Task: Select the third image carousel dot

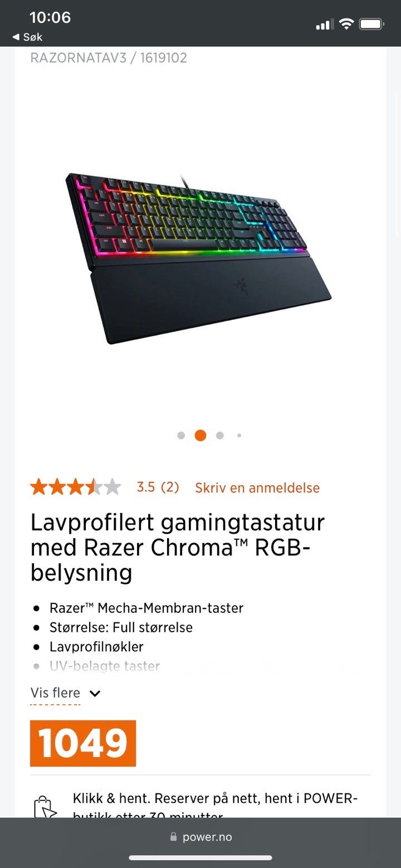Action: pos(220,436)
